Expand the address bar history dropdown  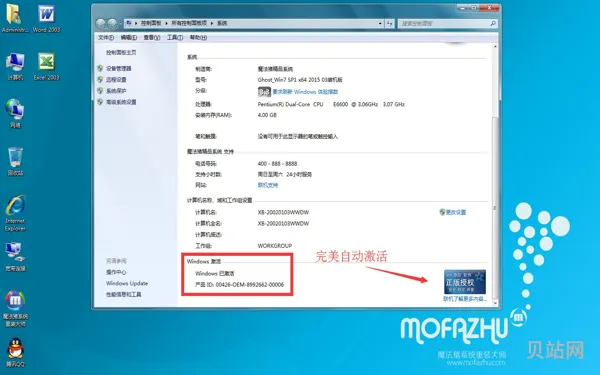coord(380,23)
